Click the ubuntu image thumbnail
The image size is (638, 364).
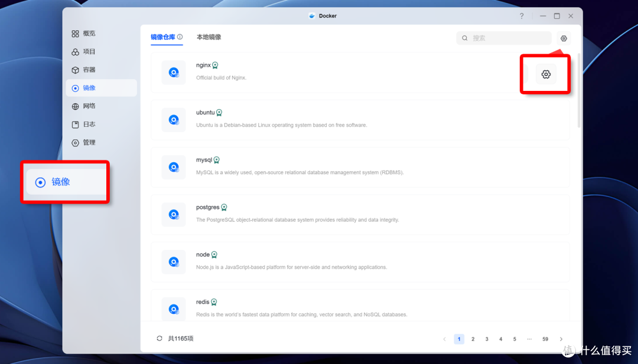click(174, 120)
